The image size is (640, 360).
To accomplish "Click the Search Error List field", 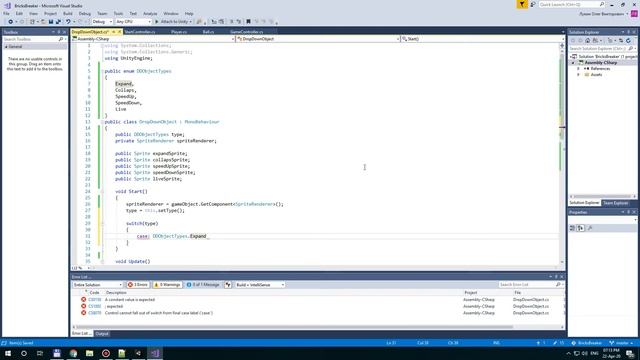I will 527,284.
